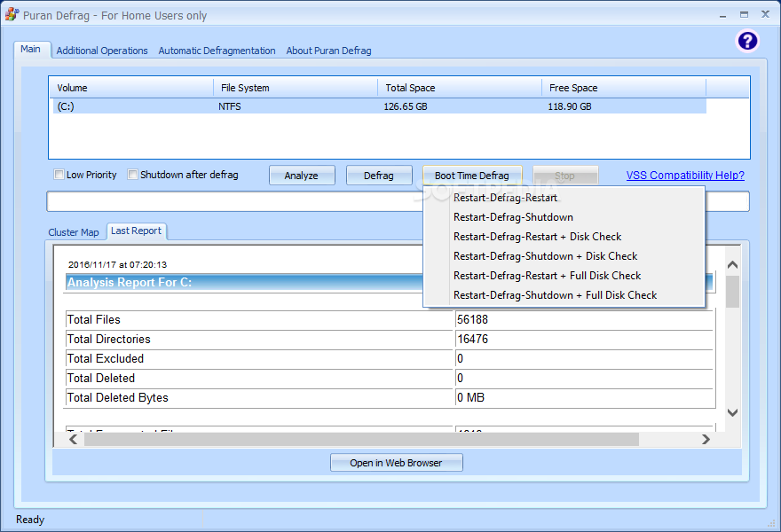Close the Puran Defrag window
Screen dimensions: 781x532
coord(766,14)
